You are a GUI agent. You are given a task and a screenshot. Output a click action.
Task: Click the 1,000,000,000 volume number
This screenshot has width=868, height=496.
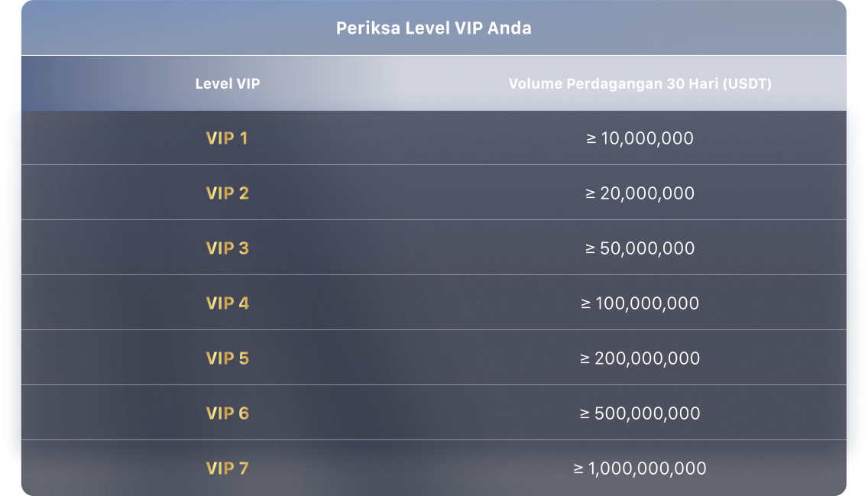(x=648, y=468)
